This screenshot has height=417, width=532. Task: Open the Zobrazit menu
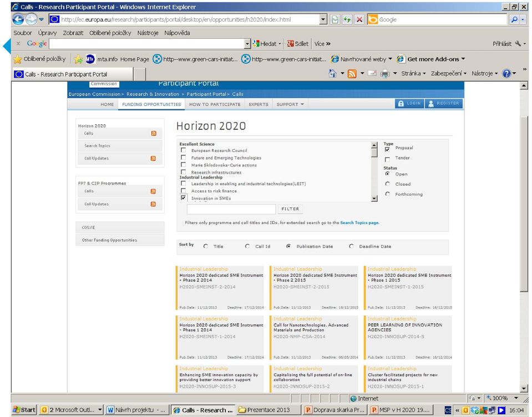(73, 33)
